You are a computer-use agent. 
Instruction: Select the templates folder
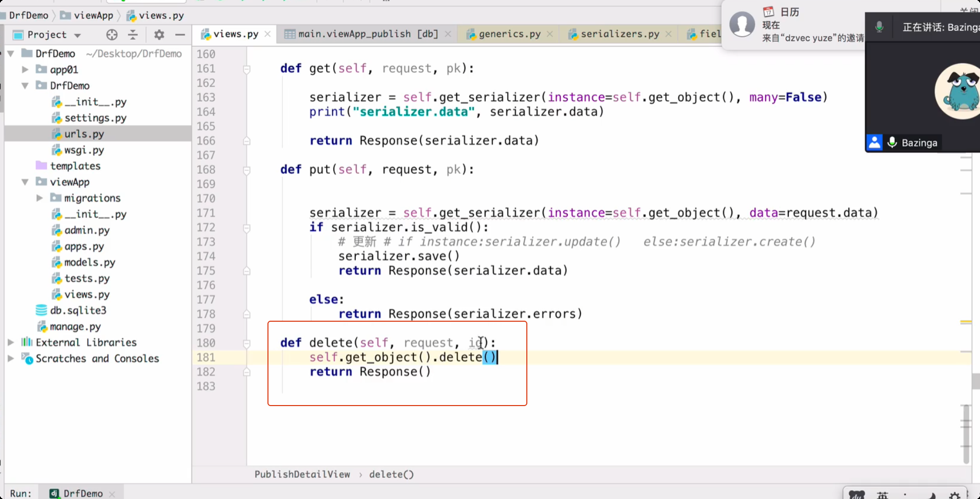[75, 166]
